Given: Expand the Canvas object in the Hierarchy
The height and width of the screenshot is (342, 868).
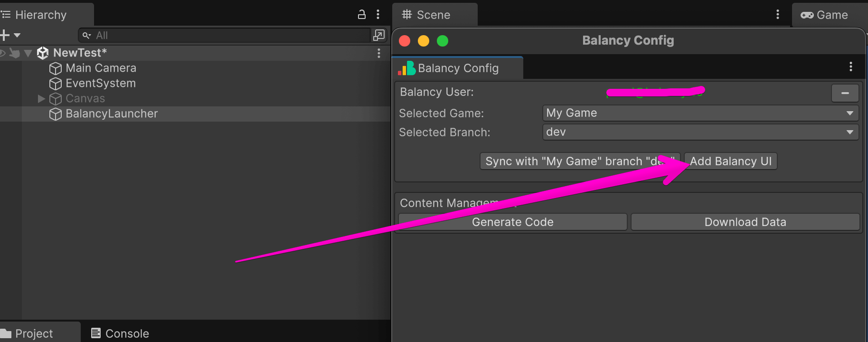Looking at the screenshot, I should click(x=41, y=99).
